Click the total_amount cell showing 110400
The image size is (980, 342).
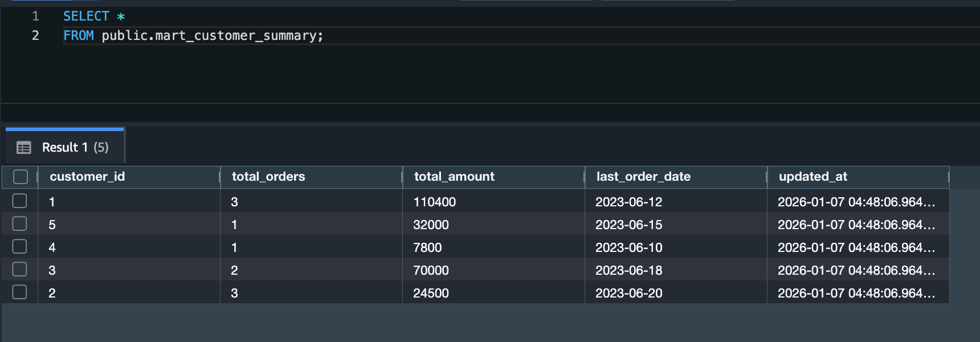click(435, 202)
